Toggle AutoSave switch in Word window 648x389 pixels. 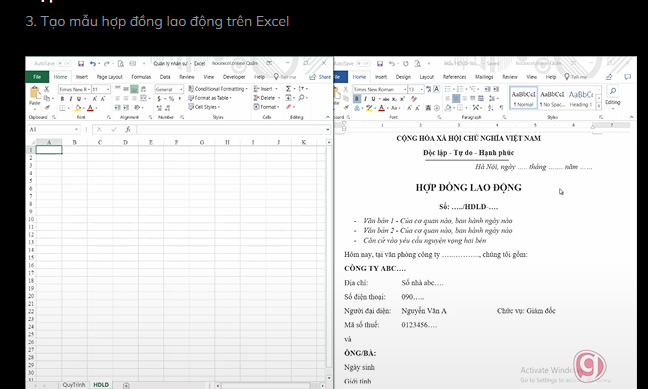[x=364, y=63]
